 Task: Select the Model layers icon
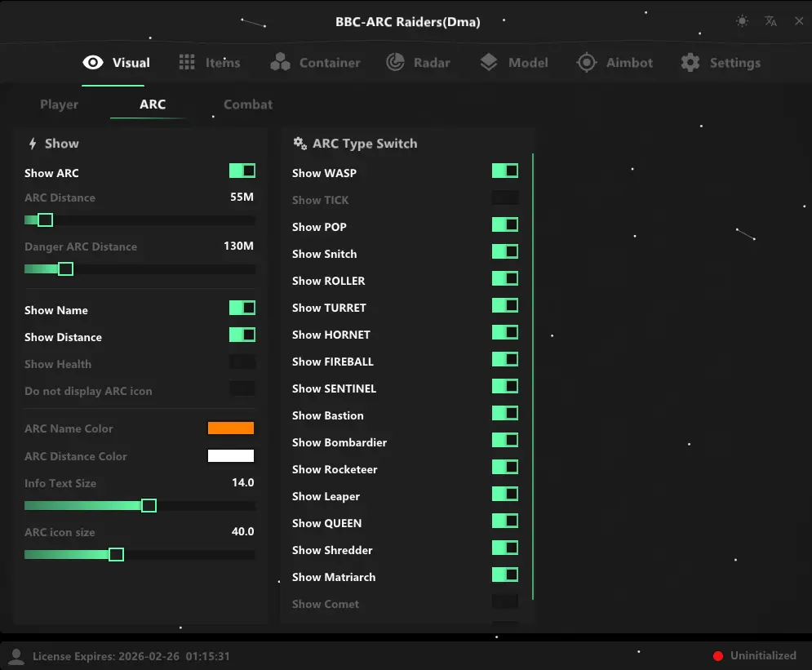click(x=488, y=62)
